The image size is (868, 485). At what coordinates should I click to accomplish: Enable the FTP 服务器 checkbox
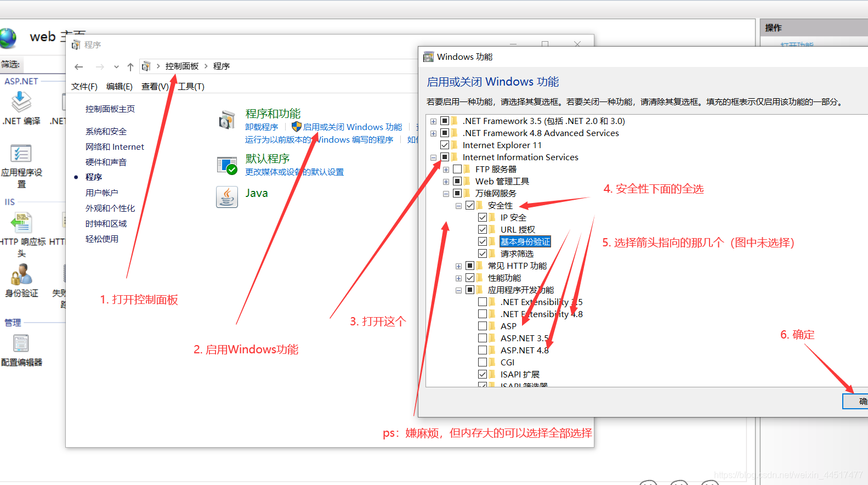(458, 169)
